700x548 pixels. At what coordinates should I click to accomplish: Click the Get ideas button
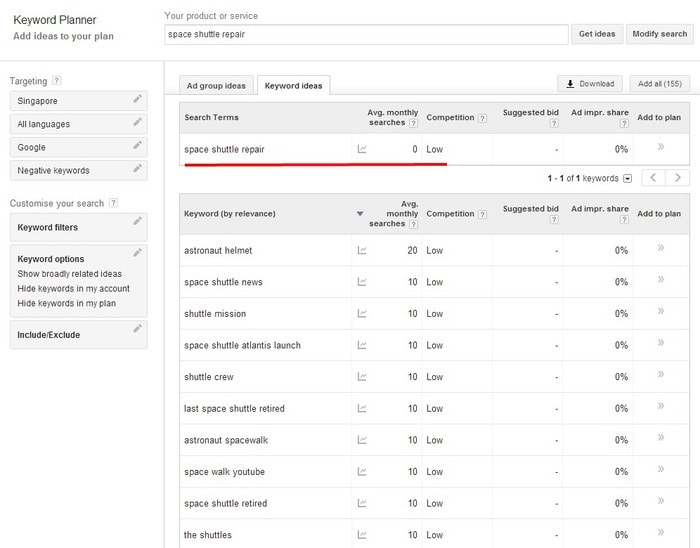coord(597,34)
